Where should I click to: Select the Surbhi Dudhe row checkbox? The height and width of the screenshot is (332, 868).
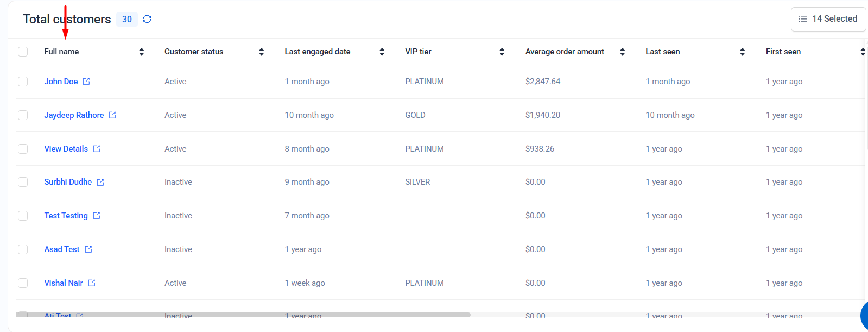tap(23, 182)
